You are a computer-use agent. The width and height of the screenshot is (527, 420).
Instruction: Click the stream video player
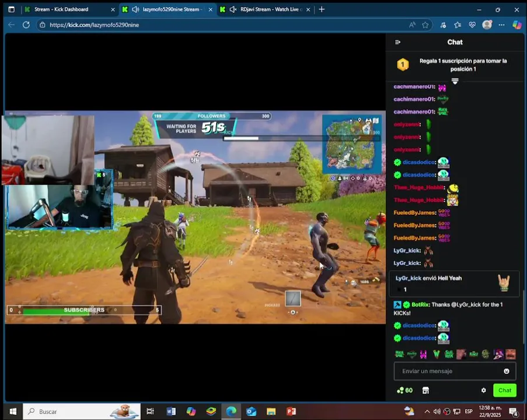tap(195, 217)
